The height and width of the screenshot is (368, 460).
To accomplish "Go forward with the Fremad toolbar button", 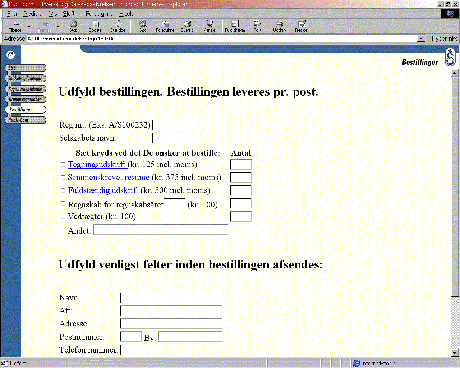I will click(44, 26).
